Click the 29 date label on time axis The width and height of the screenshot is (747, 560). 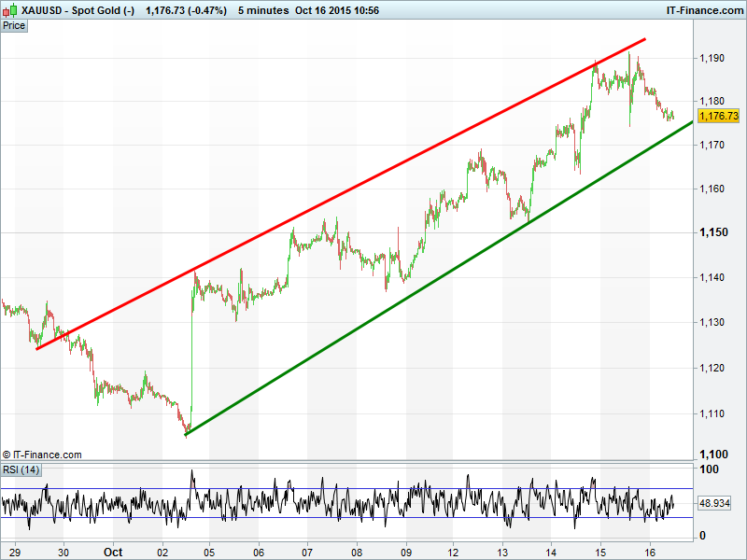15,553
